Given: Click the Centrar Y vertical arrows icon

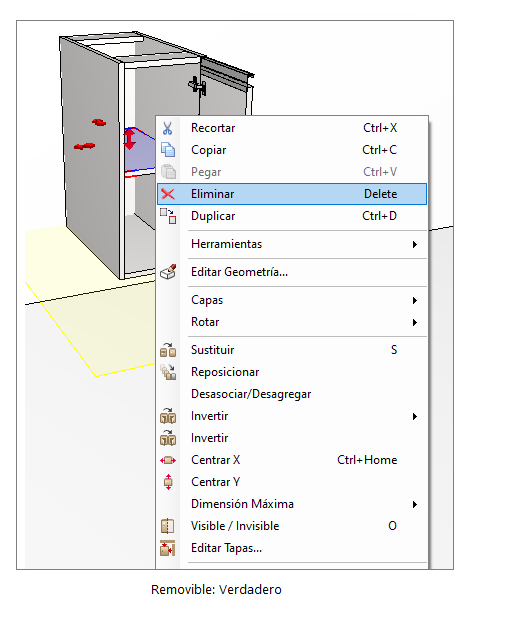Looking at the screenshot, I should click(x=168, y=482).
